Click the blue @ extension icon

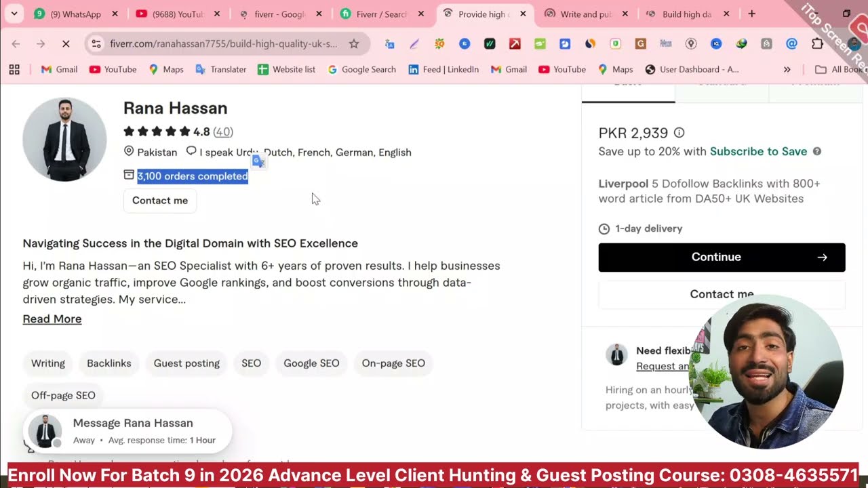click(791, 44)
